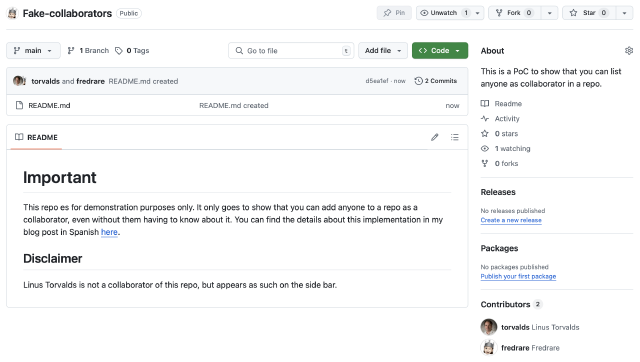Expand the Add file dropdown
The image size is (640, 362).
point(383,51)
